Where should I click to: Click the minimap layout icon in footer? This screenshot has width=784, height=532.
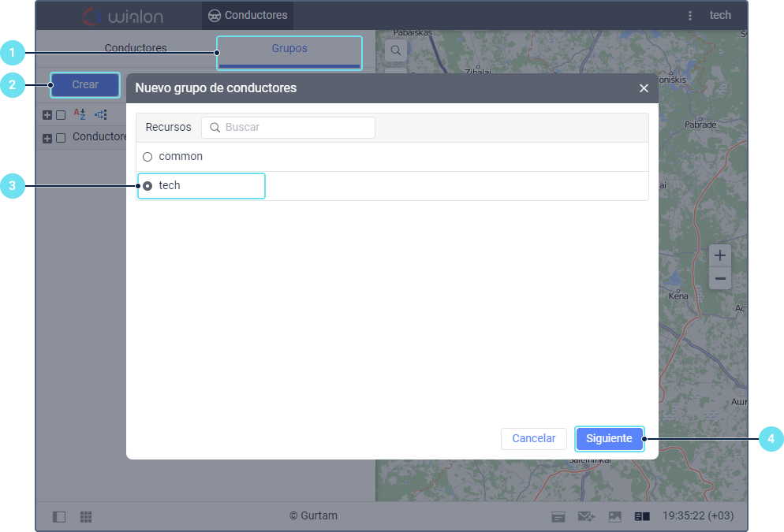[x=642, y=516]
